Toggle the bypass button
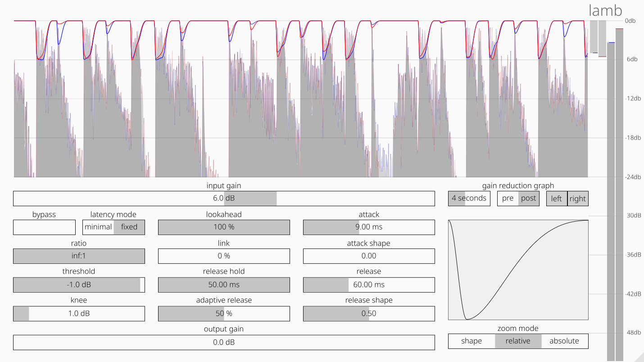Image resolution: width=644 pixels, height=362 pixels. click(44, 227)
